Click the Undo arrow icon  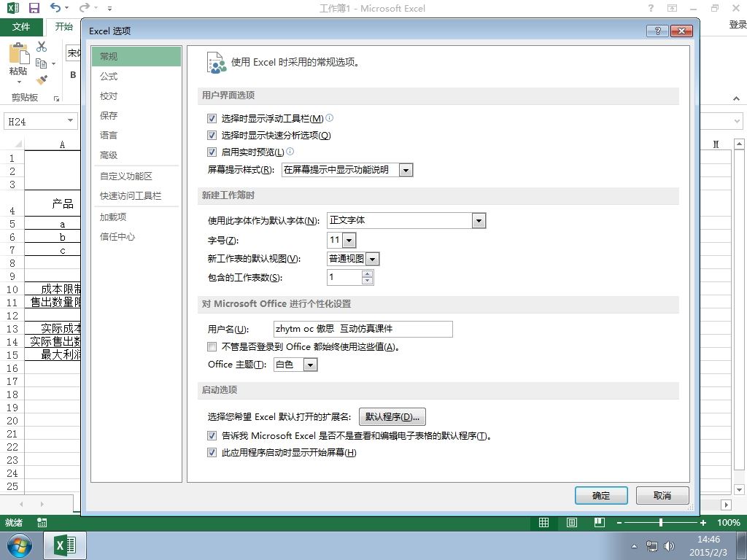point(55,7)
